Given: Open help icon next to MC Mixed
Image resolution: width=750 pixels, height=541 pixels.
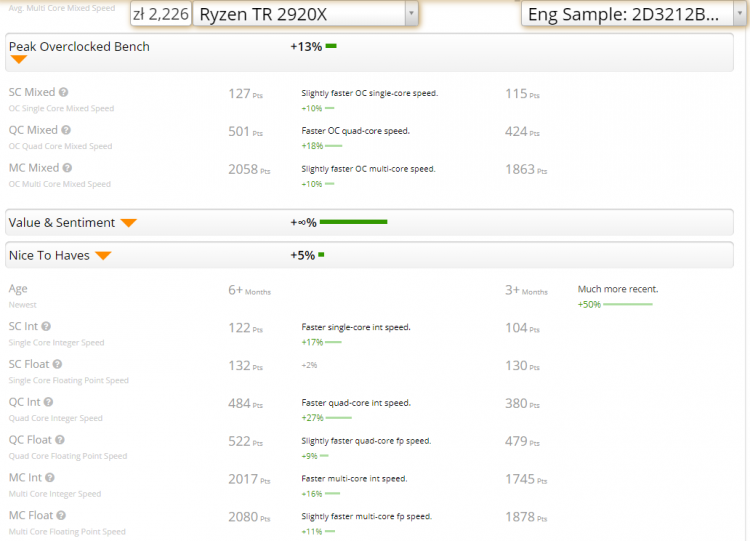Looking at the screenshot, I should (67, 167).
